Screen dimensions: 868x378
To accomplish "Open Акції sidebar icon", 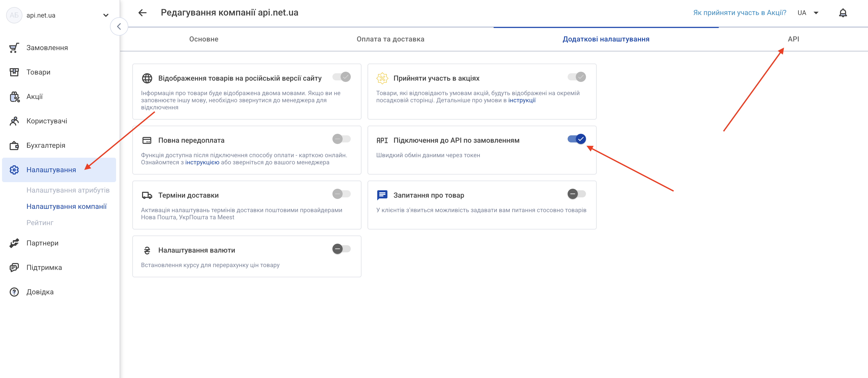I will click(14, 97).
